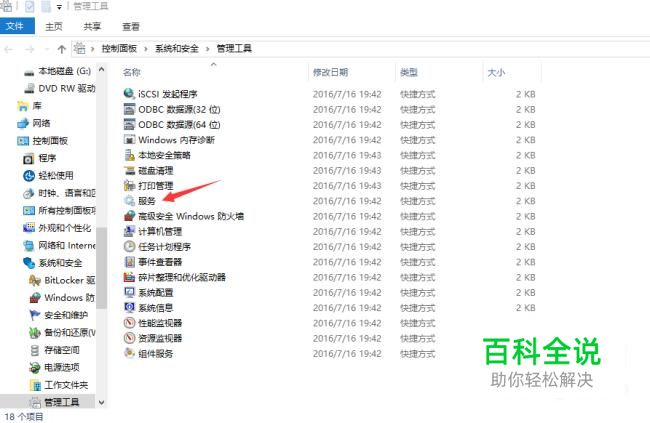Click the Windows 内存诊断 icon

[129, 140]
